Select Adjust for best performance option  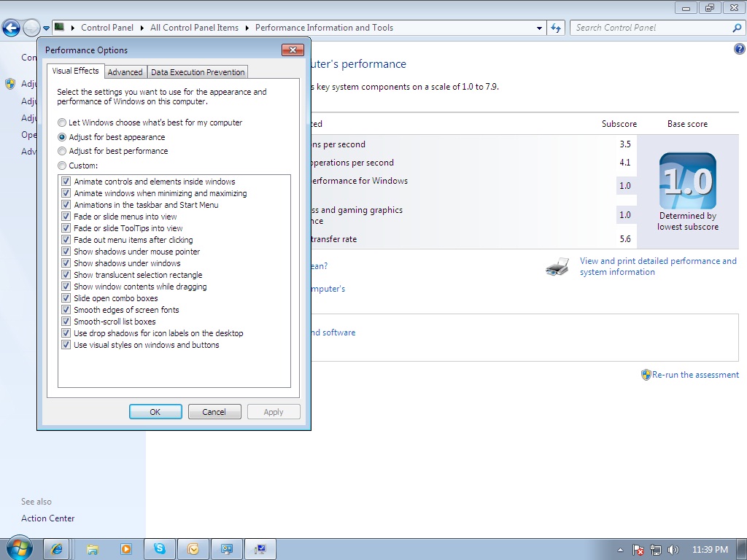[62, 152]
